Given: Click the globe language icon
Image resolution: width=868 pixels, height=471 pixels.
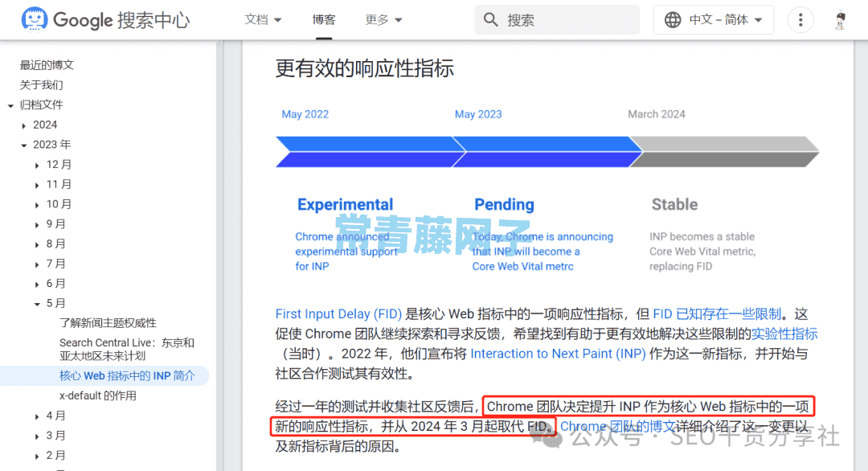Looking at the screenshot, I should 673,20.
